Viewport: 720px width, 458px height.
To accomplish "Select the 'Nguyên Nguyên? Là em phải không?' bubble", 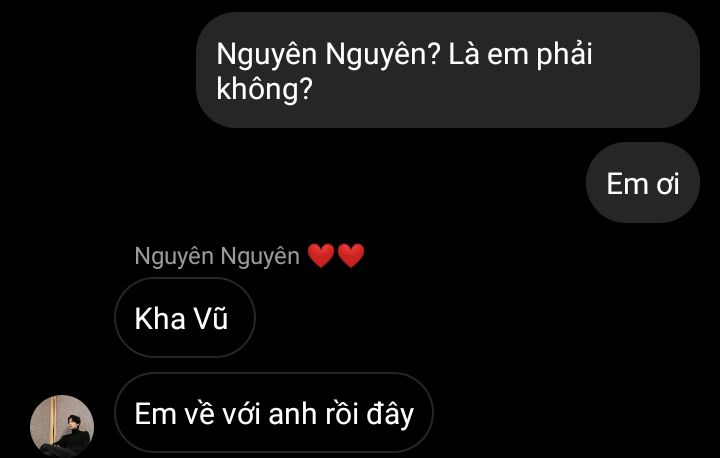I will click(x=448, y=70).
